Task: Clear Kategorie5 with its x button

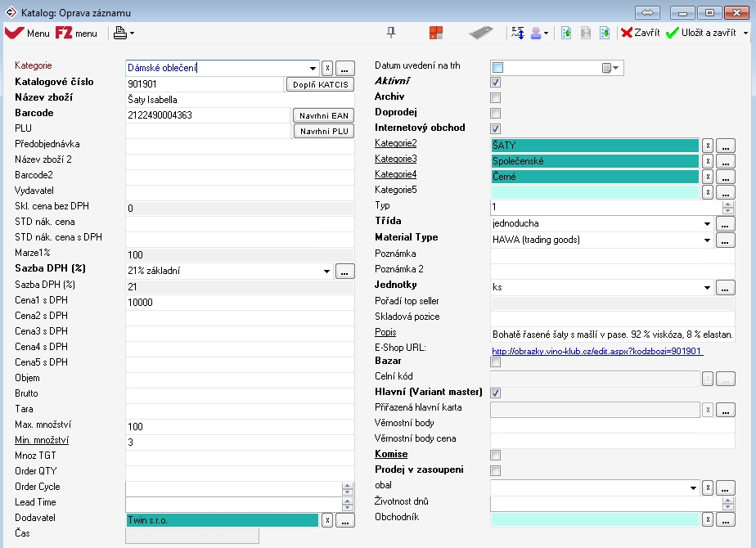Action: point(707,192)
